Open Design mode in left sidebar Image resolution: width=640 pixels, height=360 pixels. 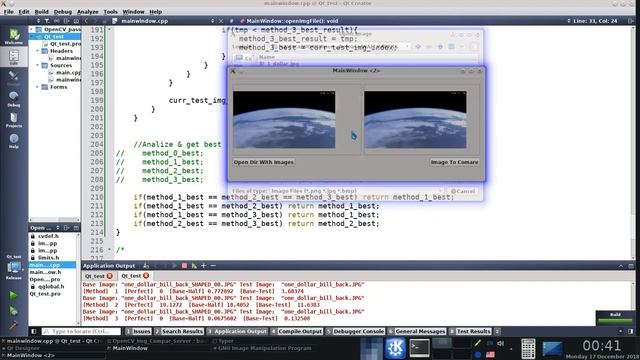14,78
